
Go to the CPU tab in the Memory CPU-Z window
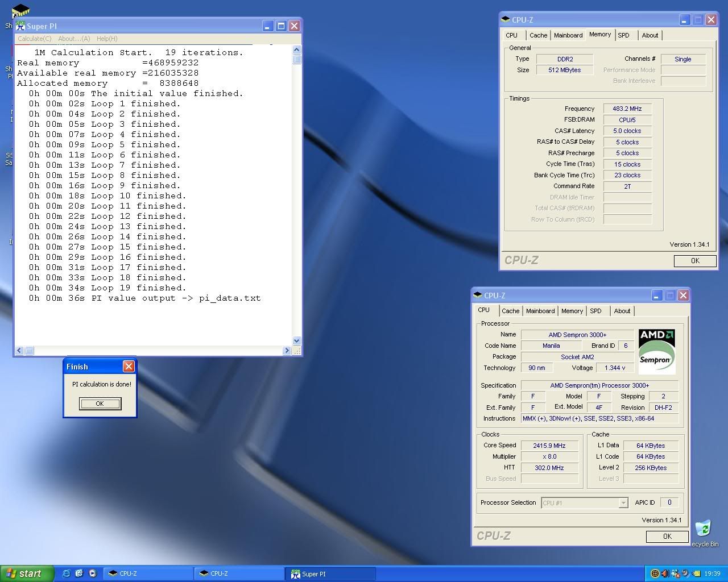click(x=512, y=35)
